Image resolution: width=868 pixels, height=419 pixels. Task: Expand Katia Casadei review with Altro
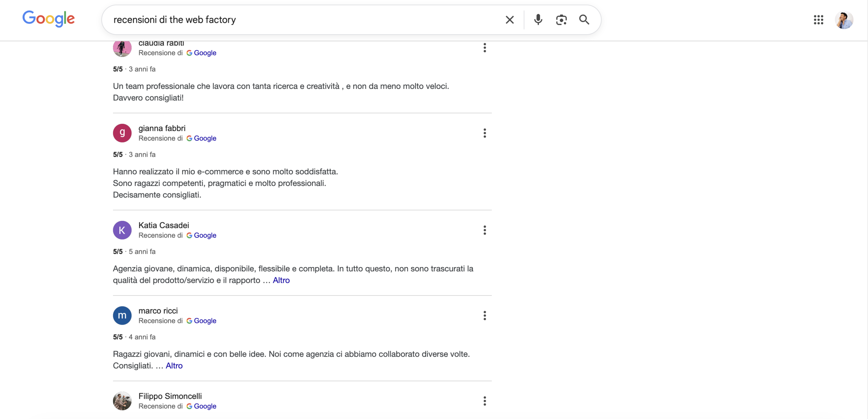(281, 280)
